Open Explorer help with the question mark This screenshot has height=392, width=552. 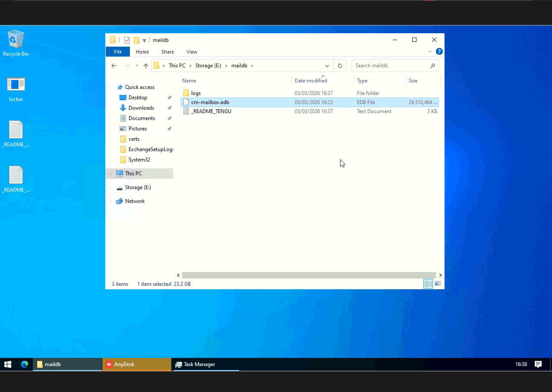coord(439,51)
